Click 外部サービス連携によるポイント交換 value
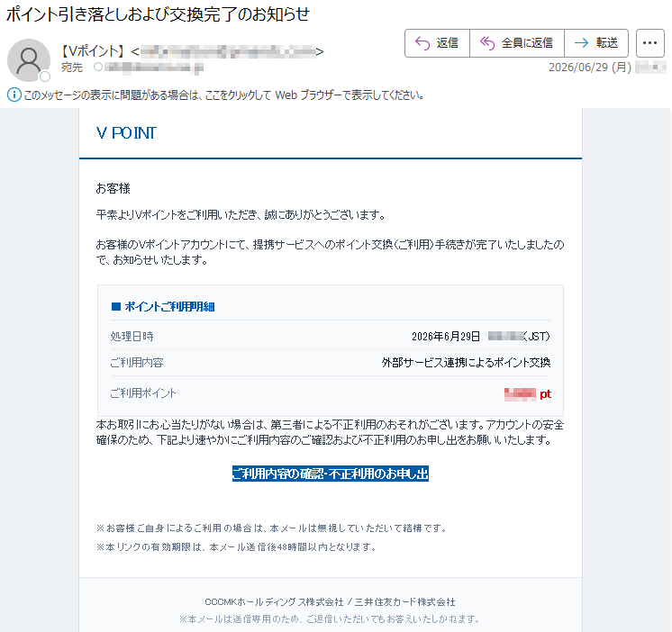 click(x=467, y=363)
